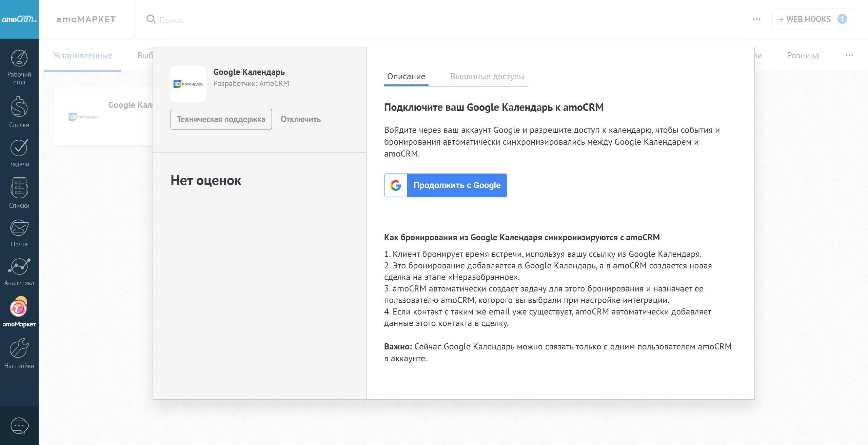Open the Установленные tab
868x445 pixels.
(83, 56)
